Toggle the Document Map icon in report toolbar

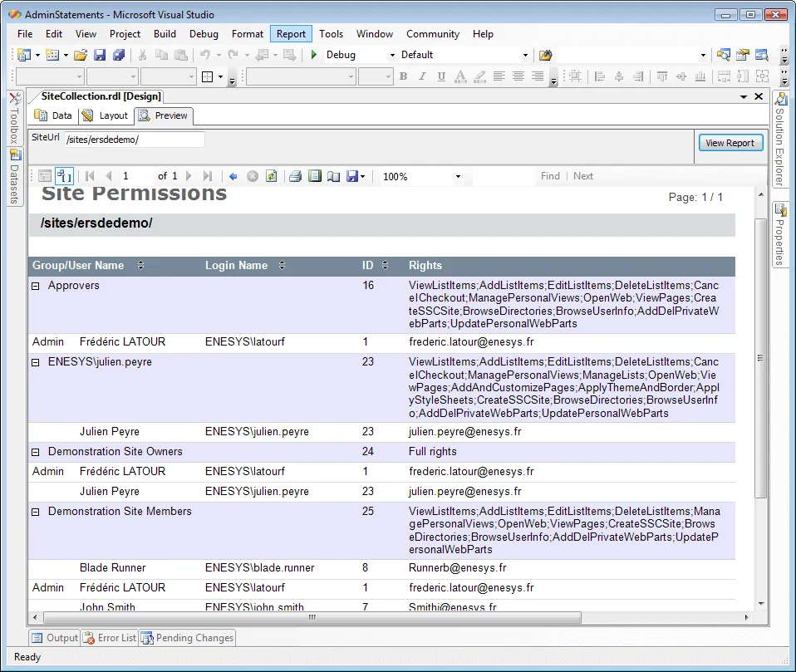point(45,176)
